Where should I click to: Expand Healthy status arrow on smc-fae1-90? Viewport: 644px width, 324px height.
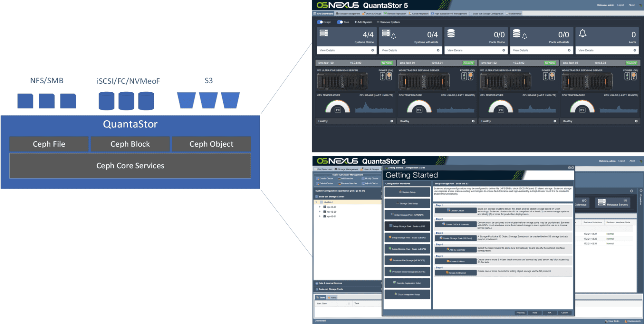pyautogui.click(x=392, y=121)
